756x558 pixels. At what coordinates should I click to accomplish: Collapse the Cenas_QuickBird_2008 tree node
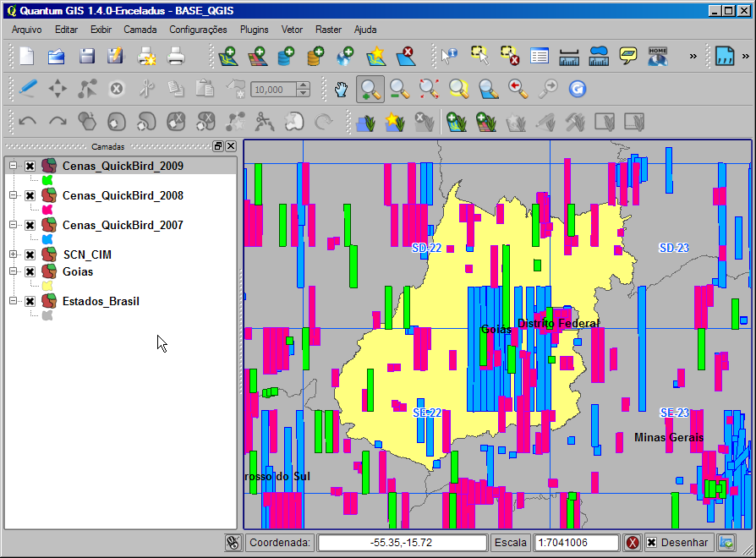pos(13,195)
